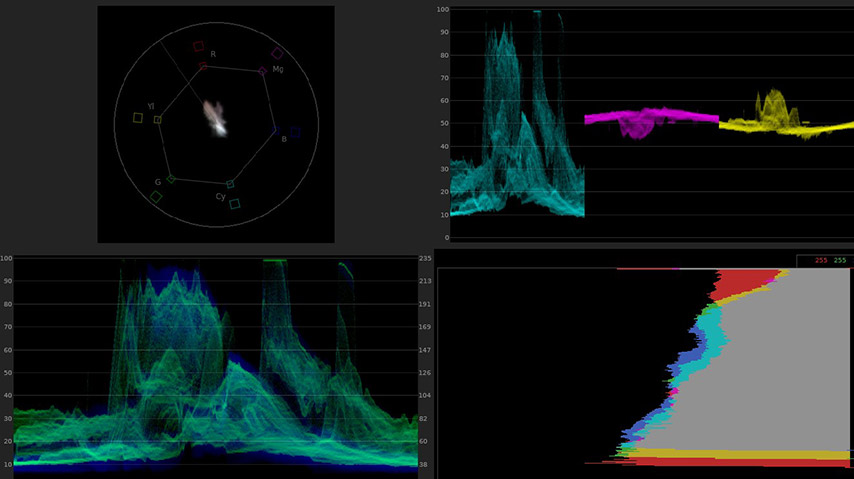The height and width of the screenshot is (479, 854).
Task: Click the outer blue target box on vectorscope
Action: point(295,132)
